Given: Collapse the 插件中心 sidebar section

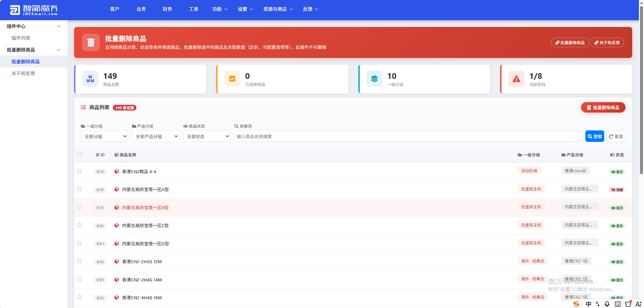Looking at the screenshot, I should coord(34,26).
